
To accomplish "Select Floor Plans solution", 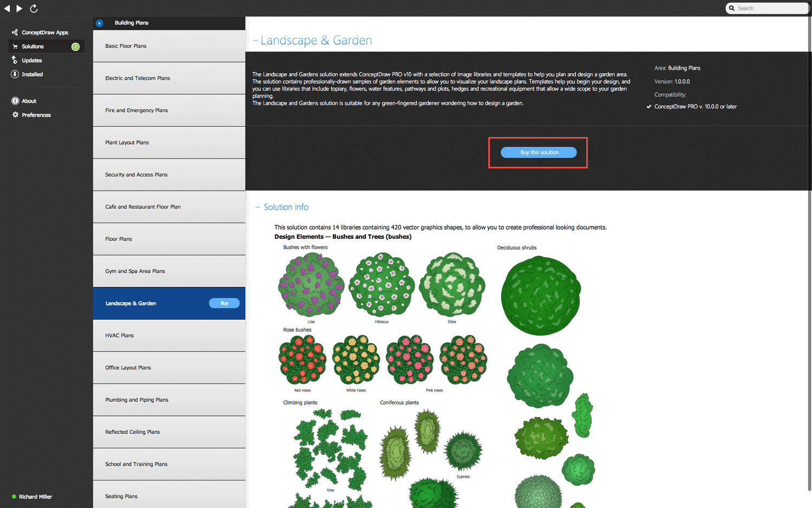I will tap(169, 239).
